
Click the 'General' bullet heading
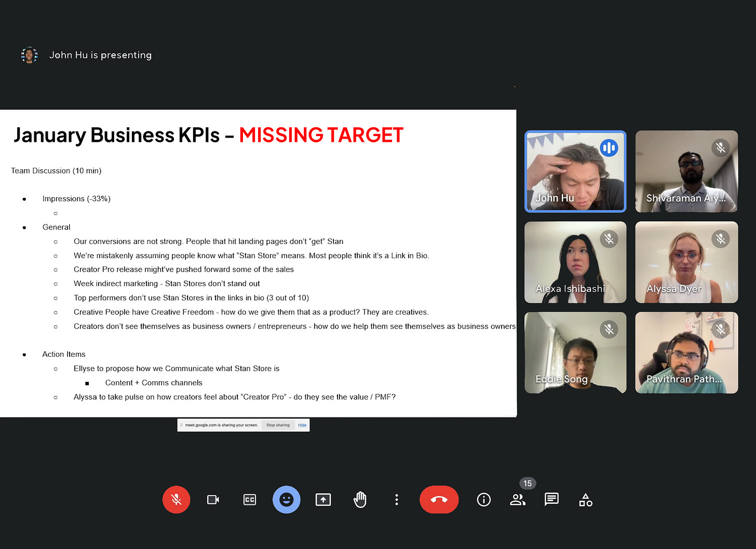[56, 227]
